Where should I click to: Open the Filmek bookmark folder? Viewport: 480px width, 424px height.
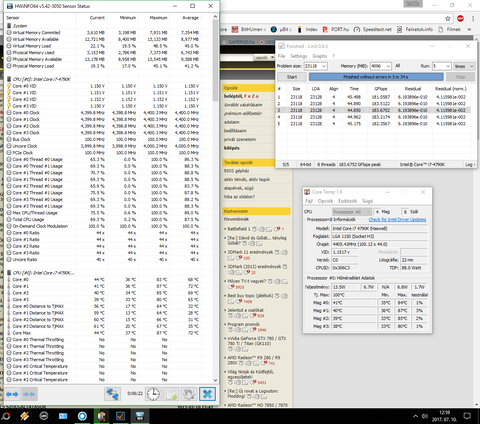coord(449,29)
